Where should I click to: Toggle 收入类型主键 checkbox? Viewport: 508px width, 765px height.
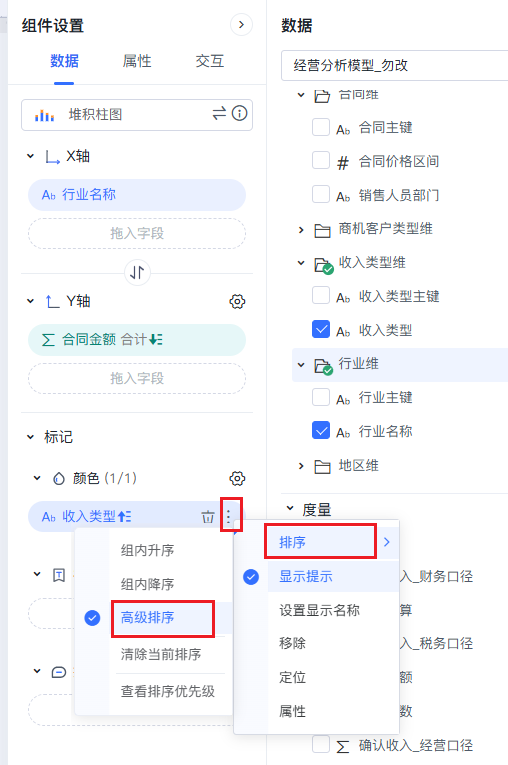[321, 295]
